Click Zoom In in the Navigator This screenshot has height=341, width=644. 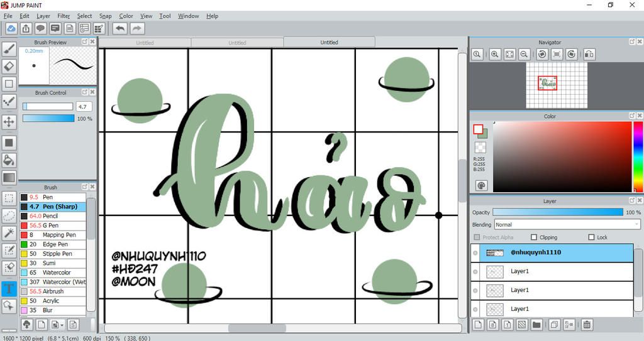click(x=495, y=54)
